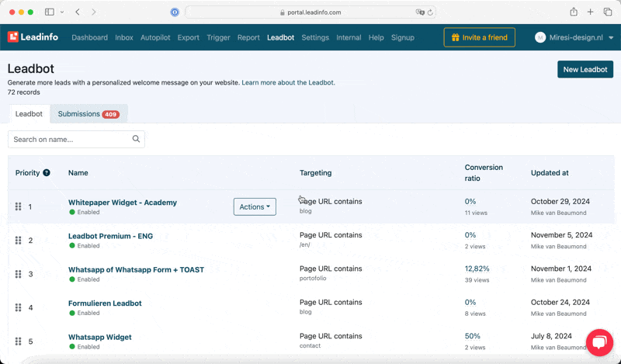Screen dimensions: 621x364
Task: Open the Autopilot menu item
Action: tap(155, 37)
